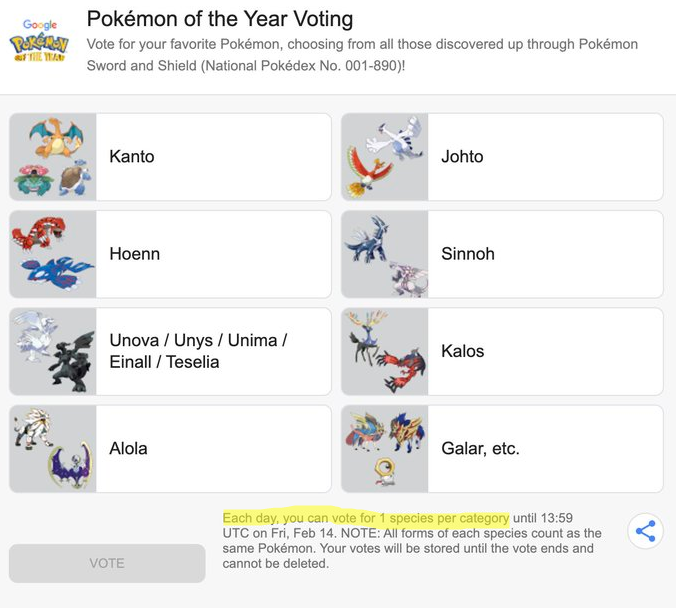Click the Dialga and Palkia Sinnoh thumbnail

click(x=385, y=254)
